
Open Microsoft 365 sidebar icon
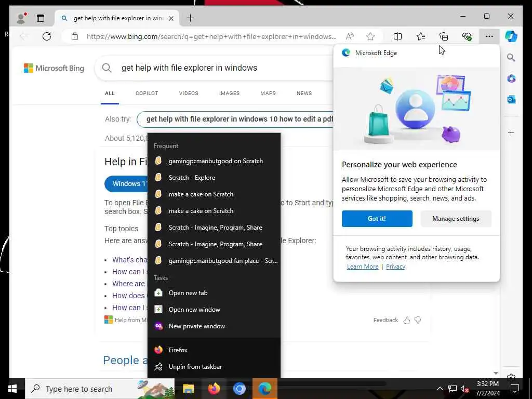click(511, 78)
